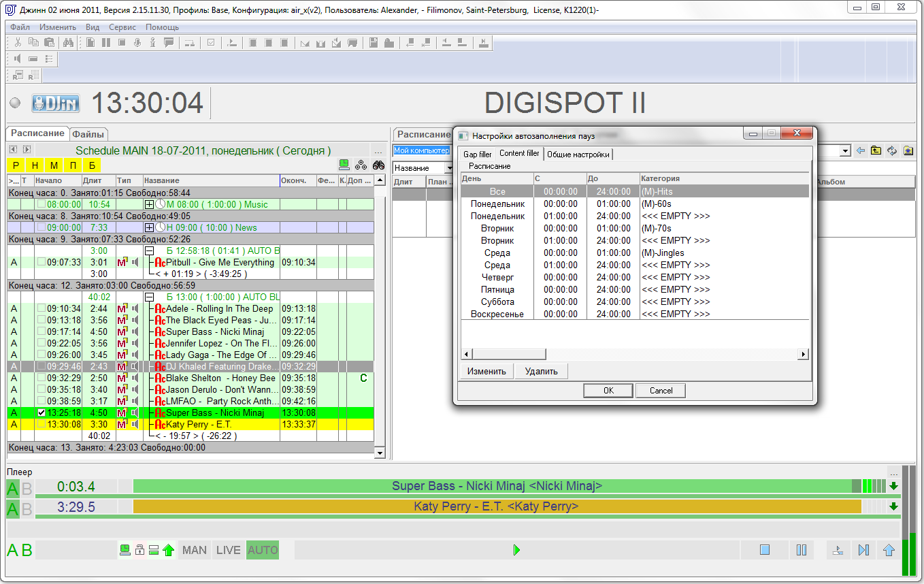924x584 pixels.
Task: Click Katy Perry E.T. player progress bar
Action: click(496, 506)
